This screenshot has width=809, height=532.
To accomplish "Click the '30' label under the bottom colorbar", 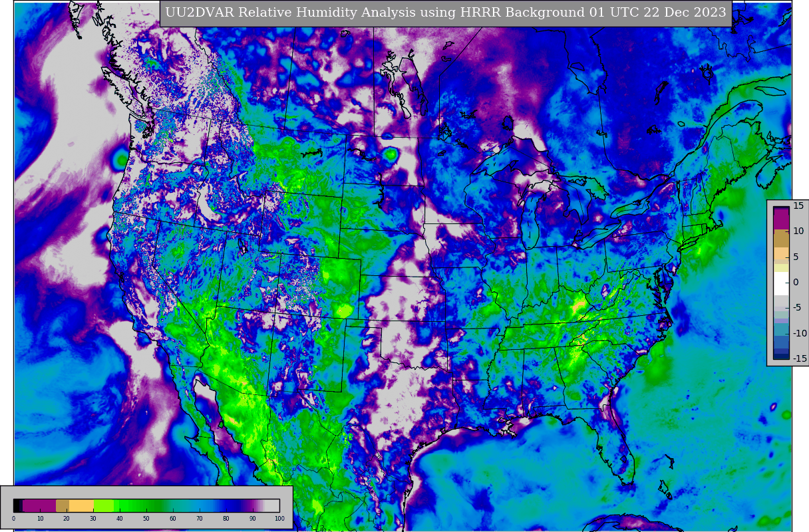I will coord(93,519).
